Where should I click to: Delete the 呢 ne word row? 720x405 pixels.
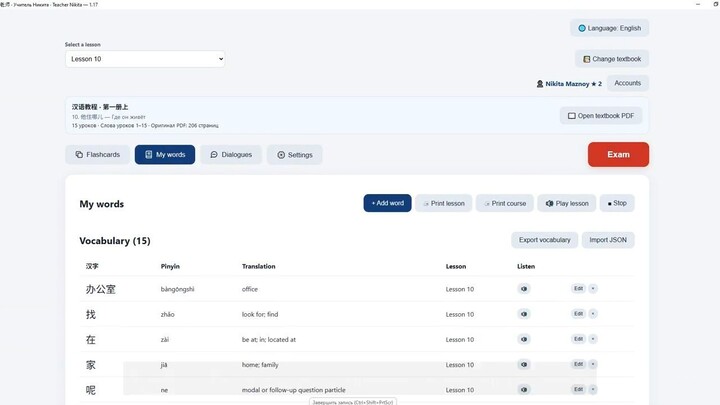click(593, 389)
